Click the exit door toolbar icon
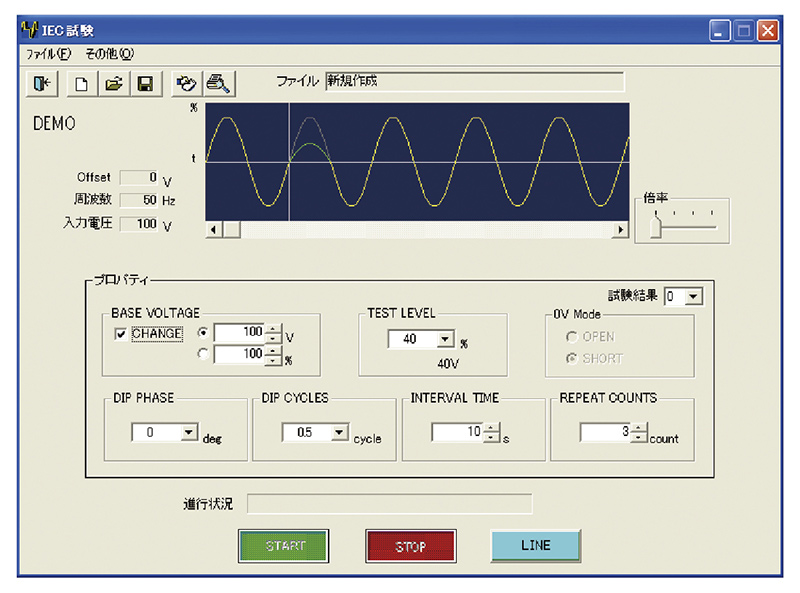Image resolution: width=800 pixels, height=593 pixels. (42, 84)
